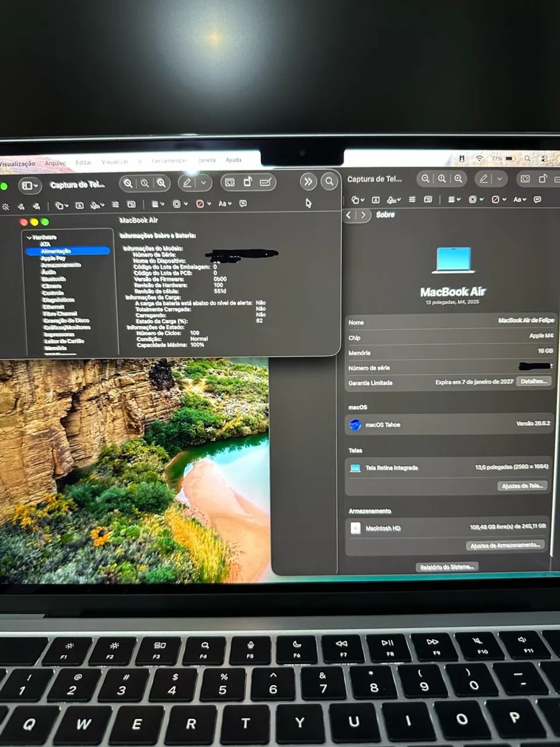Open the Visualizar menu
560x747 pixels.
tap(115, 162)
